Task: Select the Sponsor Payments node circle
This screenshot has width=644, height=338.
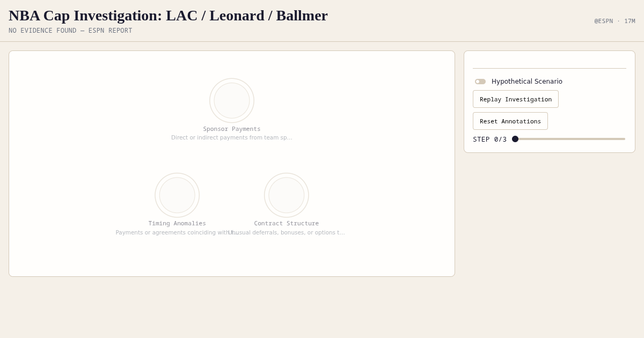Action: [x=232, y=100]
